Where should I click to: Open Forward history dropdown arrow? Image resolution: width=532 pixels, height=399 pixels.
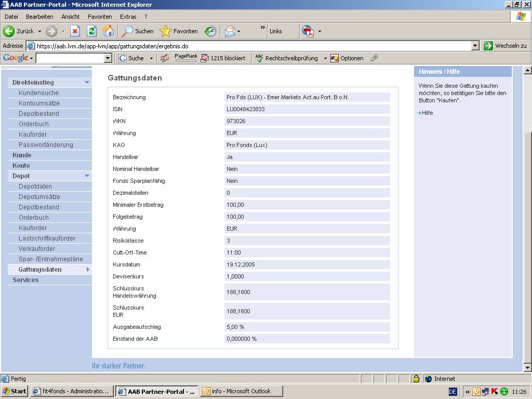pos(63,31)
